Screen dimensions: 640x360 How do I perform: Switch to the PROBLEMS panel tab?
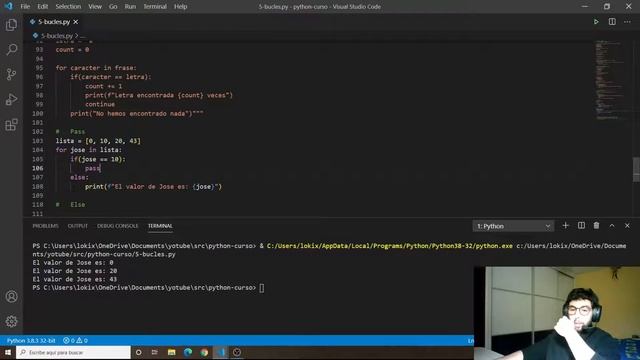coord(45,226)
